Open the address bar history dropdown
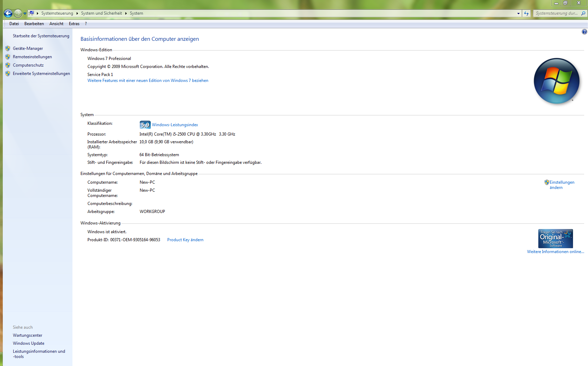 click(518, 14)
